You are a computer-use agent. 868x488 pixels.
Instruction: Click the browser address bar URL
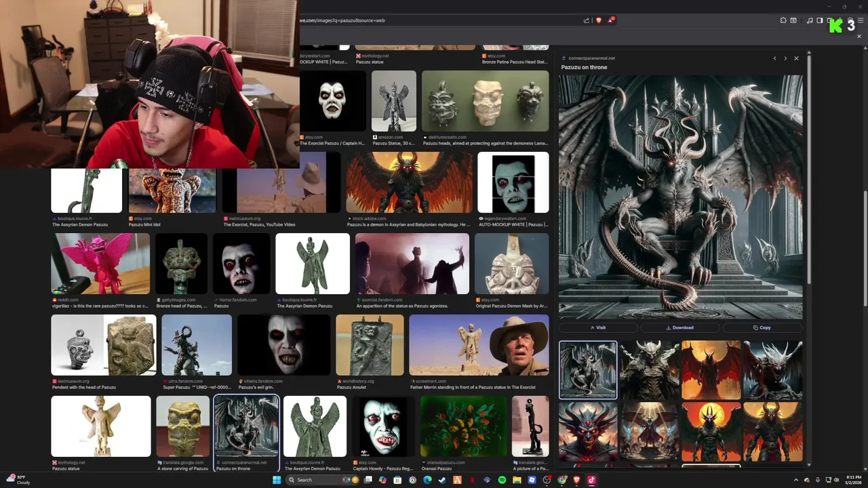pos(342,20)
